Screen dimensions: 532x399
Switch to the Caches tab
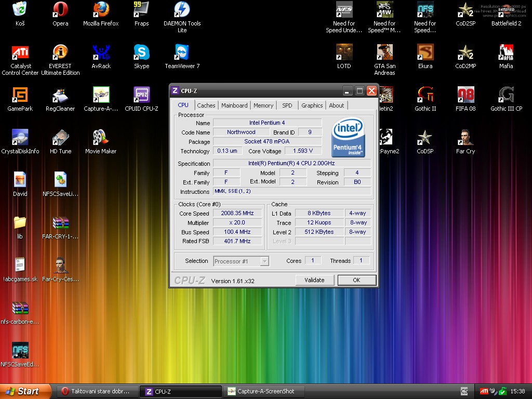pos(206,105)
